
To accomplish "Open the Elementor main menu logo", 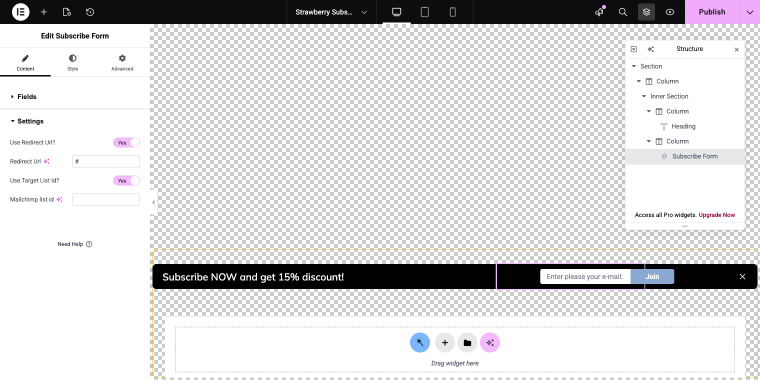I will coord(20,12).
